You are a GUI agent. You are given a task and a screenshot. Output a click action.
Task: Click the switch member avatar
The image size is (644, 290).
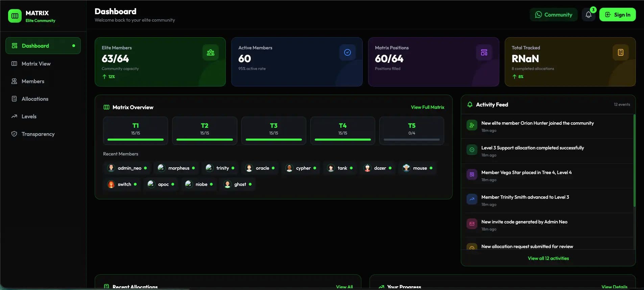[111, 184]
